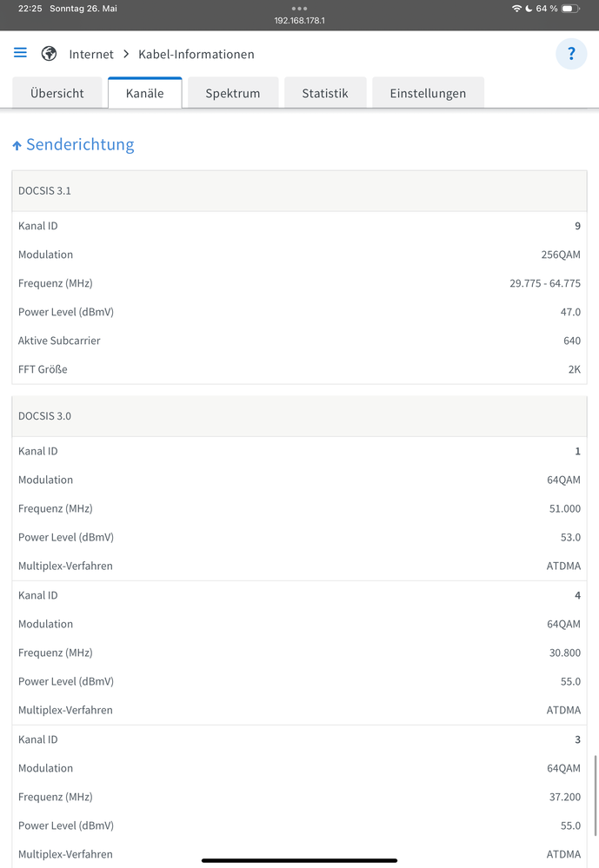
Task: Click the breadcrumb chevron after Internet
Action: 126,54
